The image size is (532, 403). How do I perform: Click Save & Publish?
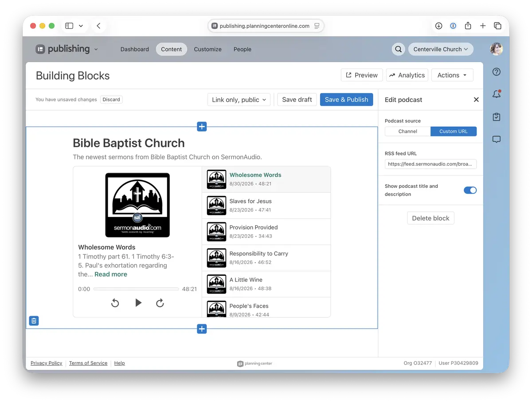tap(346, 100)
